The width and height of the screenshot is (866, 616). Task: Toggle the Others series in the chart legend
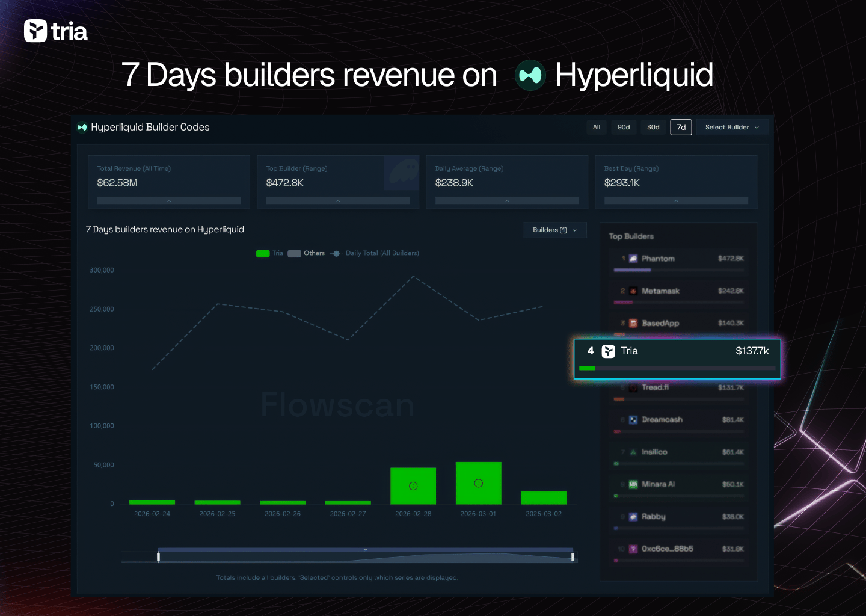pyautogui.click(x=306, y=253)
